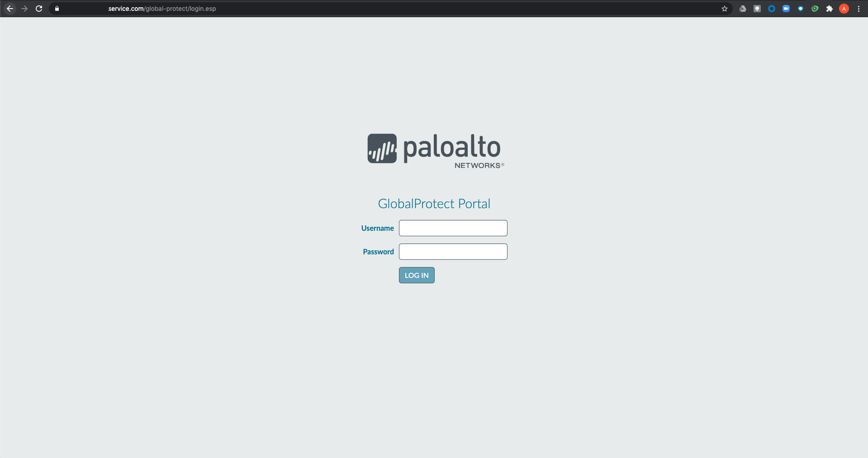
Task: Reload the GlobalProtect login page
Action: coord(39,9)
